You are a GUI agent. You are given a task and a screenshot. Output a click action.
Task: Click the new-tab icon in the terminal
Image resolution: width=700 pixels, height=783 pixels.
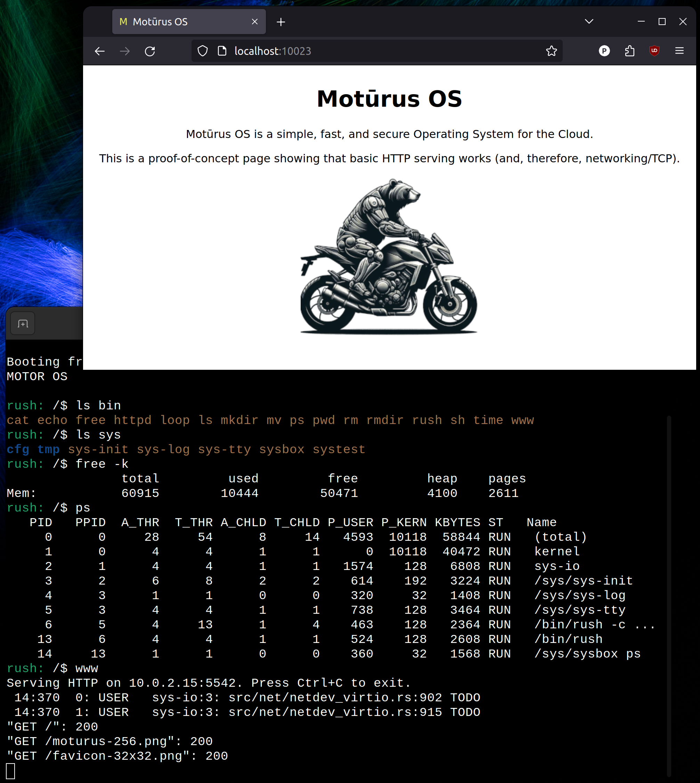22,324
